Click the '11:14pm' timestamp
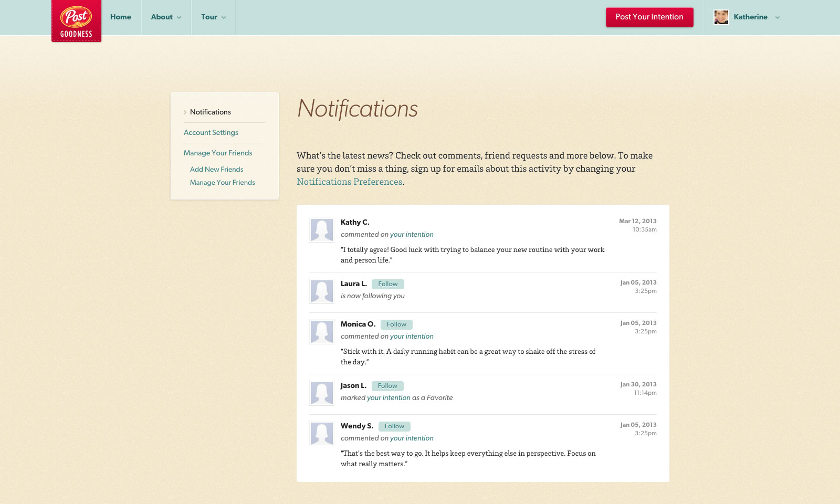840x504 pixels. pos(645,393)
